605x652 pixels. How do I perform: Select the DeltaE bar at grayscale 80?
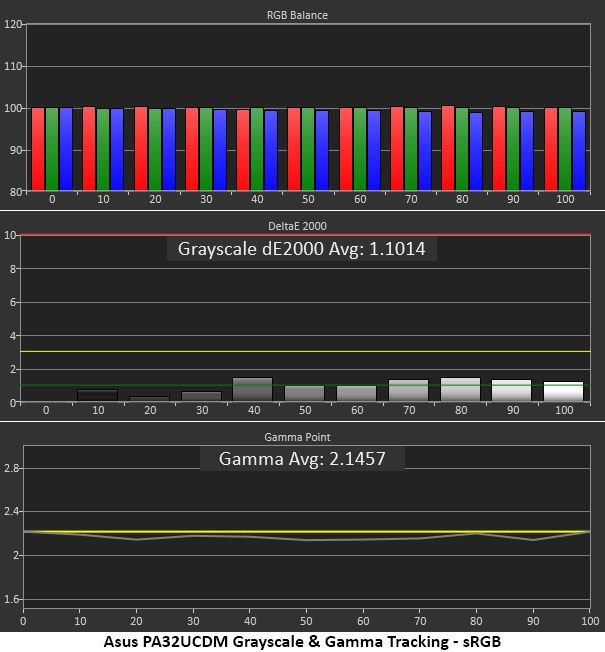[x=460, y=389]
